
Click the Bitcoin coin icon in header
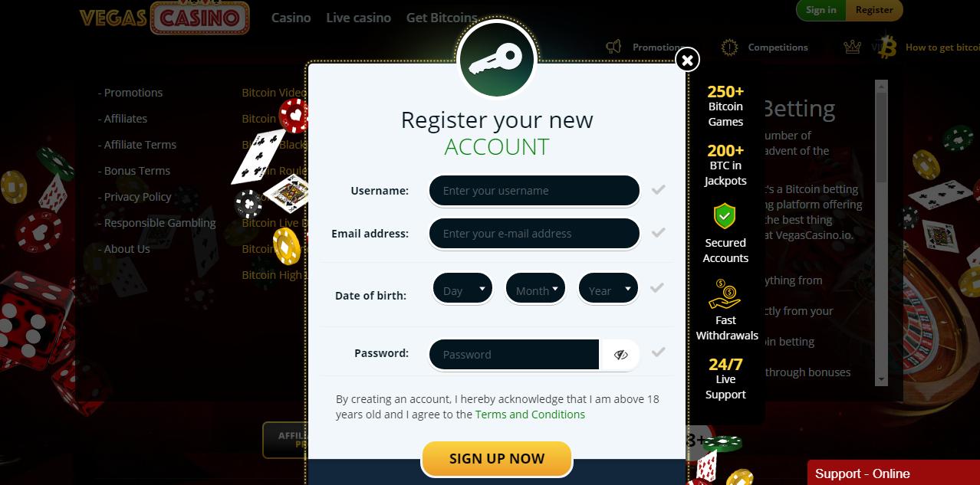889,46
